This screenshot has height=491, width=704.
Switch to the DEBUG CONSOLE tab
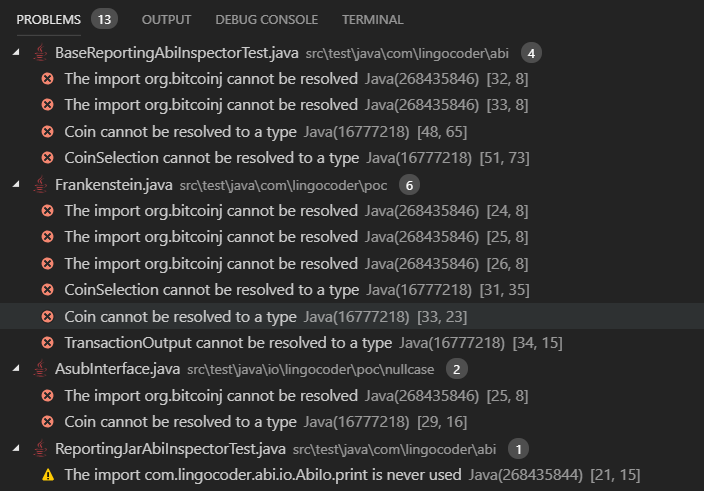tap(266, 20)
